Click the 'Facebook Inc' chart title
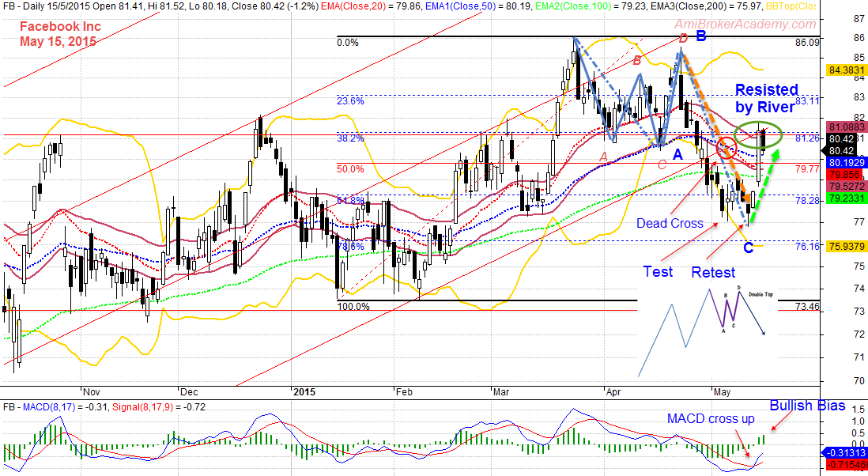868x476 pixels. click(x=60, y=27)
